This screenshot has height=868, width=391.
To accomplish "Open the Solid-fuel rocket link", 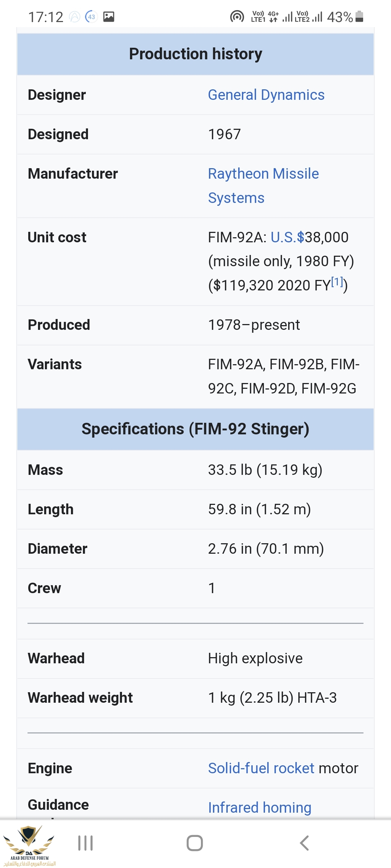I will [x=261, y=768].
